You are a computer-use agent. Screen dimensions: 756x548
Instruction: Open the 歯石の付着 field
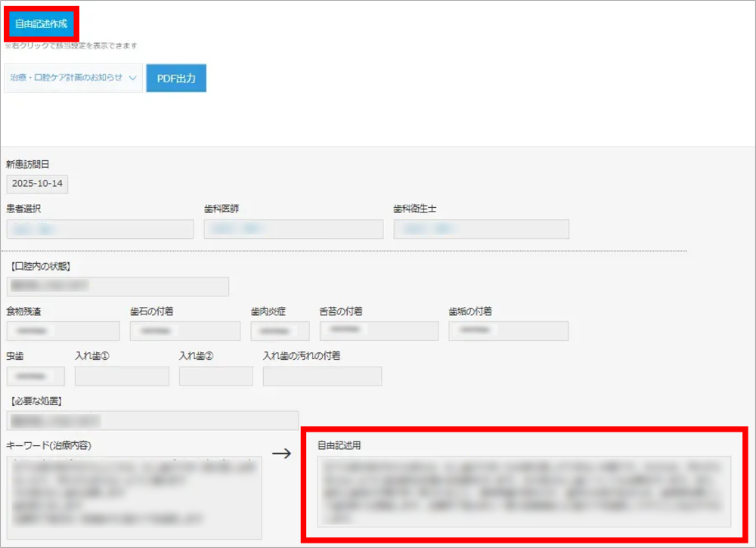pos(185,331)
